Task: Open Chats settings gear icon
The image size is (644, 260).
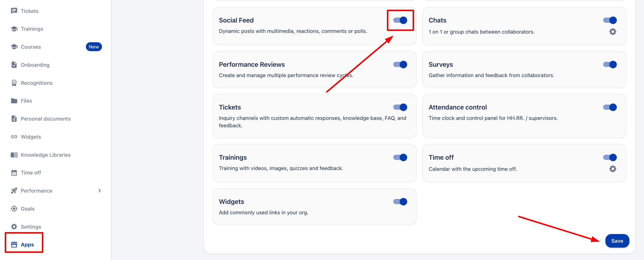Action: click(x=613, y=32)
